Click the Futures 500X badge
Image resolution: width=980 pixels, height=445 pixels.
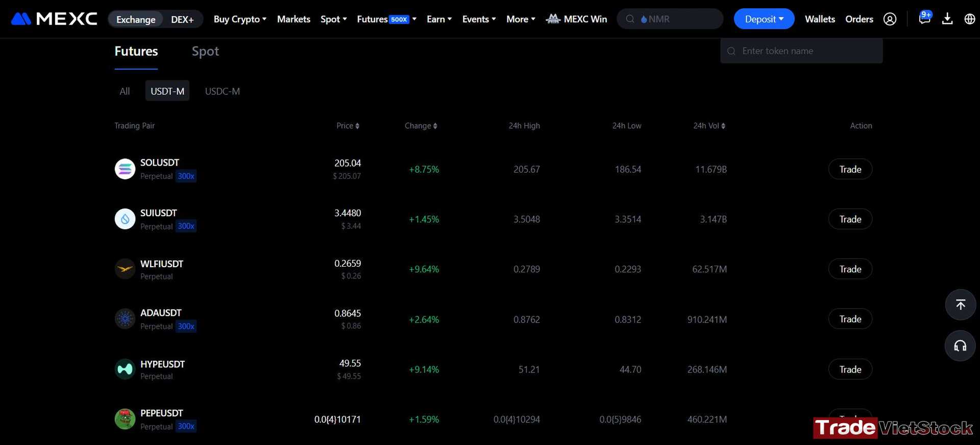[399, 19]
